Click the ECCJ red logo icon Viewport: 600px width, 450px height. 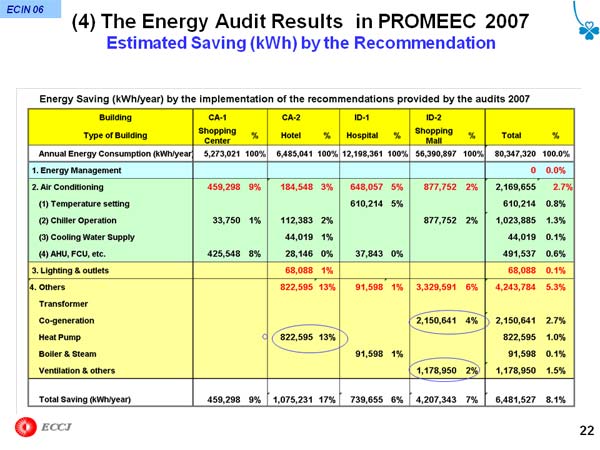(26, 427)
